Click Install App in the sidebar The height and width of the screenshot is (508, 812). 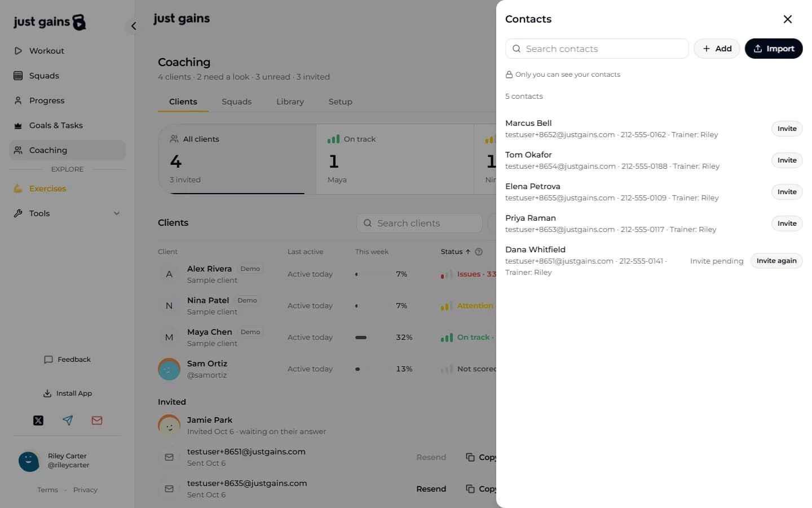pyautogui.click(x=67, y=393)
